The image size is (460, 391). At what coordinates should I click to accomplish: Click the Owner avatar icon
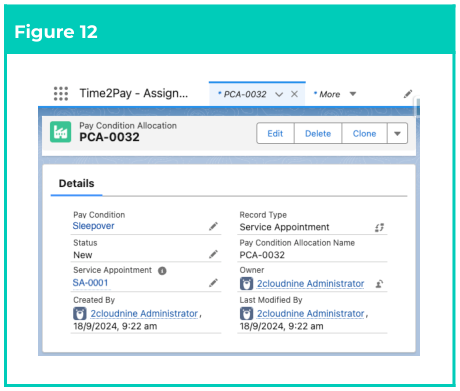click(x=246, y=284)
